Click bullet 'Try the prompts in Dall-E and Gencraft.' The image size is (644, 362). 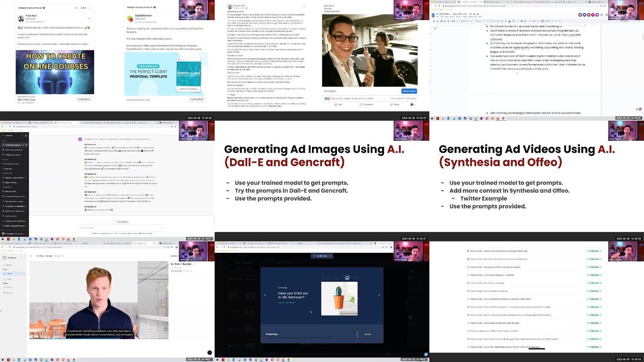(291, 190)
